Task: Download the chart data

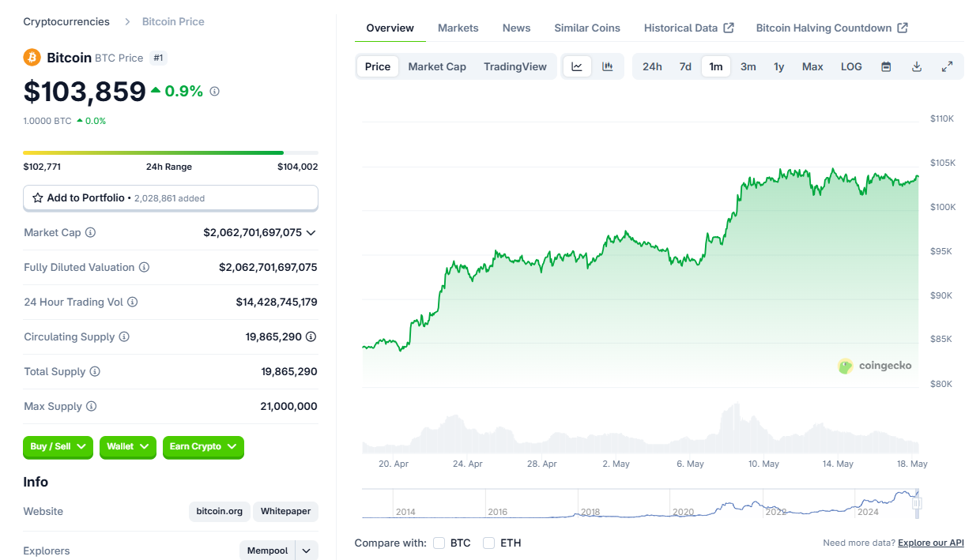Action: (917, 67)
